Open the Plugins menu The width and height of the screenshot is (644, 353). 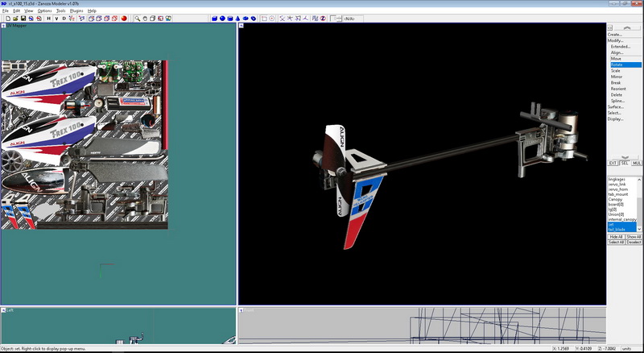click(x=76, y=10)
